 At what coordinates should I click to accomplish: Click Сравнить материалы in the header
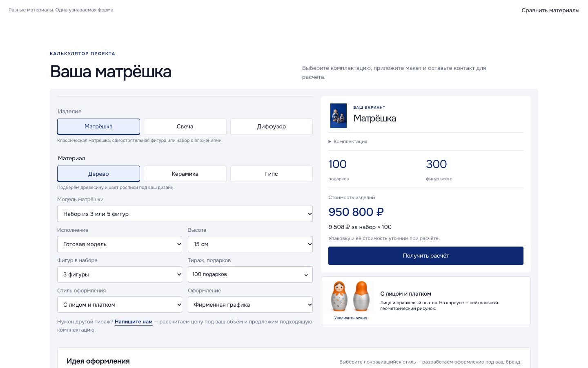click(550, 10)
